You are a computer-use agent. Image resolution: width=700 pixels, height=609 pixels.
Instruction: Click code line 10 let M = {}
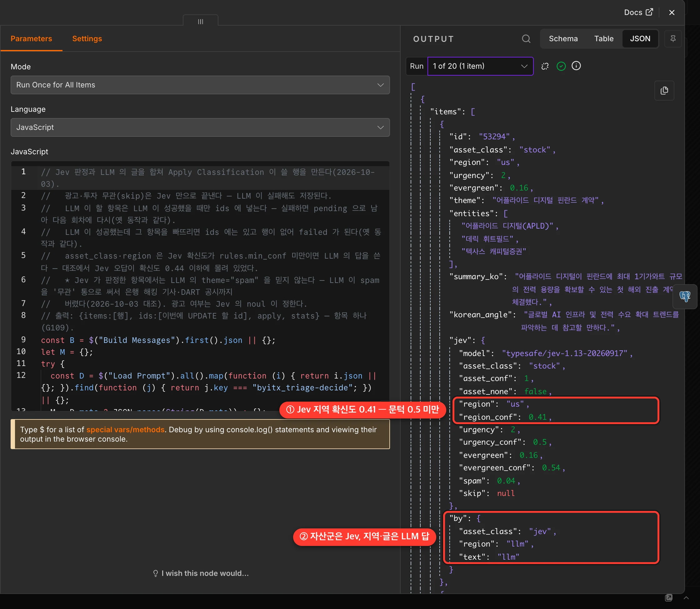pos(67,352)
